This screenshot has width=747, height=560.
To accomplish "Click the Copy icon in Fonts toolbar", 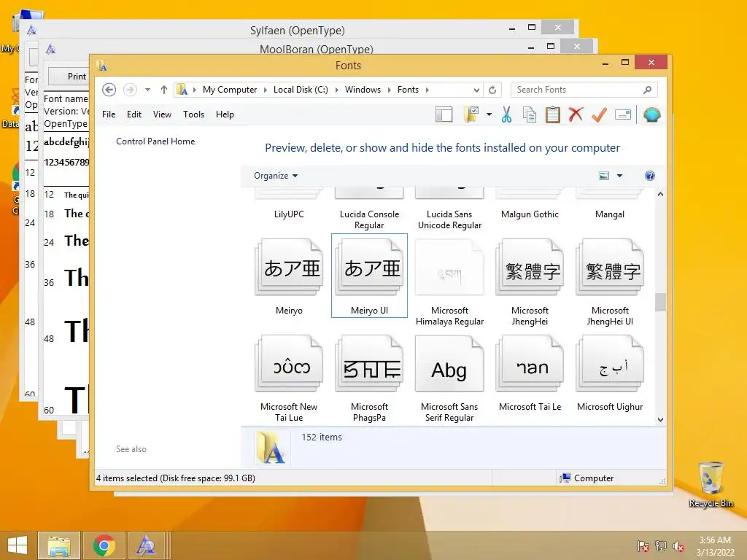I will click(530, 114).
